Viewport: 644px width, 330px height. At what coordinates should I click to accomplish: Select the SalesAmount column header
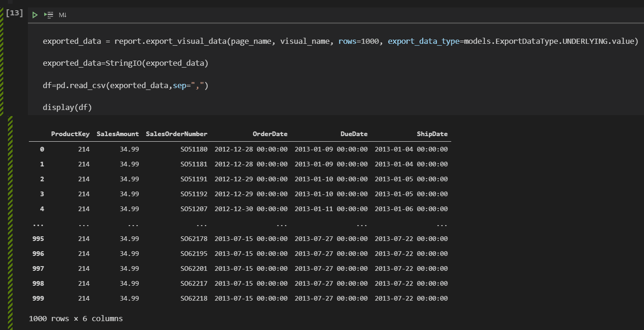tap(118, 134)
